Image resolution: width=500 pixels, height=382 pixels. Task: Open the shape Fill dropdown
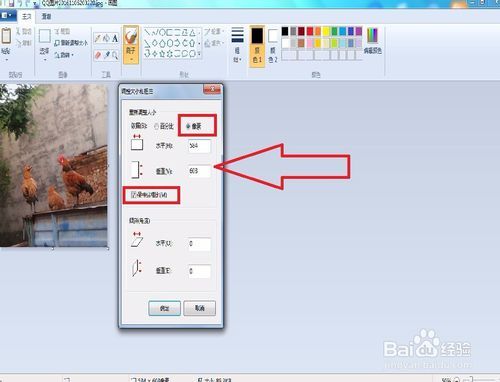pyautogui.click(x=214, y=43)
